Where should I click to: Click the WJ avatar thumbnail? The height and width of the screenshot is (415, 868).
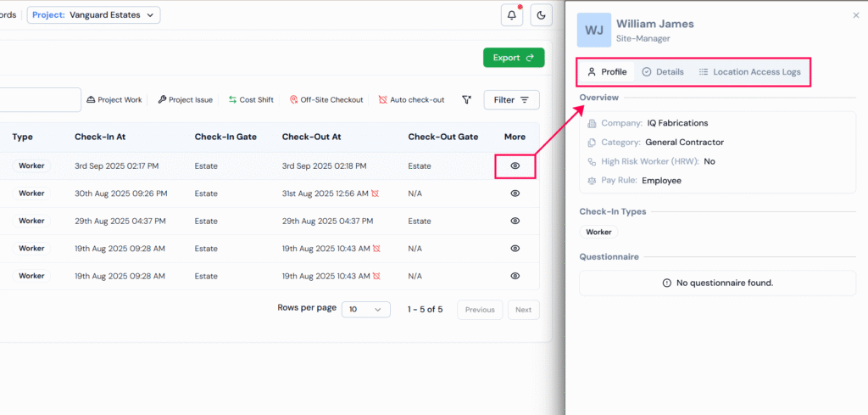(593, 31)
